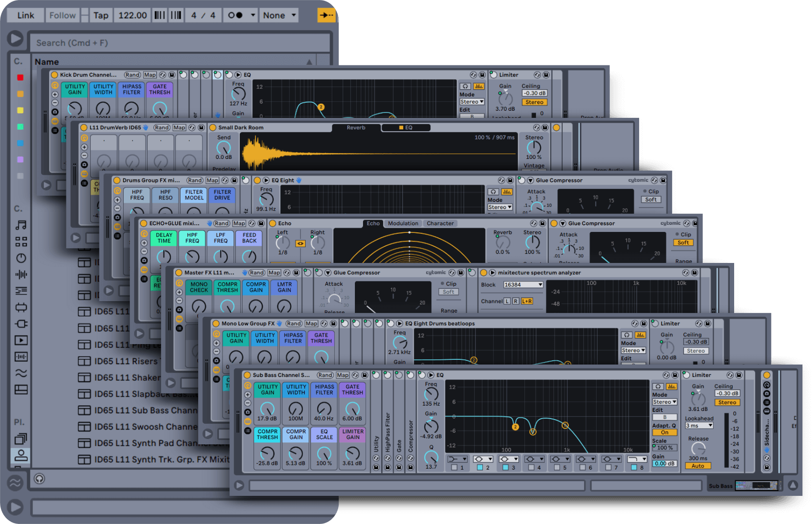This screenshot has height=524, width=812.
Task: Open band 8 filter type dropdown in Sub Bass EQ
Action: (x=637, y=459)
